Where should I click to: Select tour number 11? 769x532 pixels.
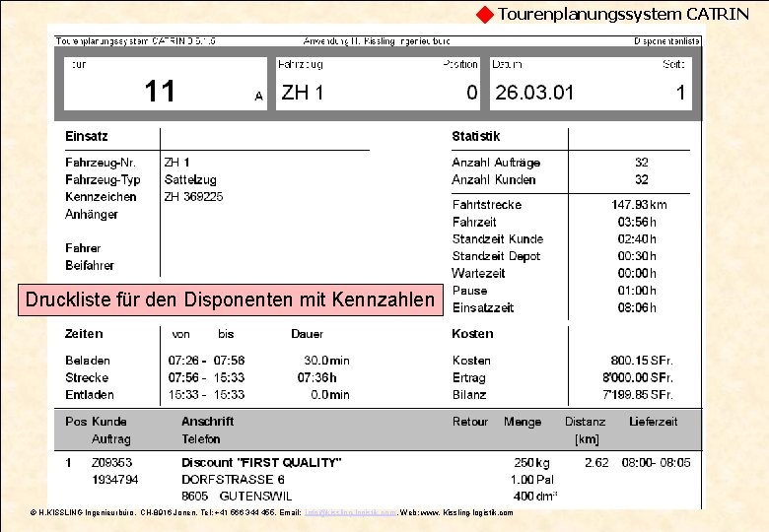coord(160,91)
